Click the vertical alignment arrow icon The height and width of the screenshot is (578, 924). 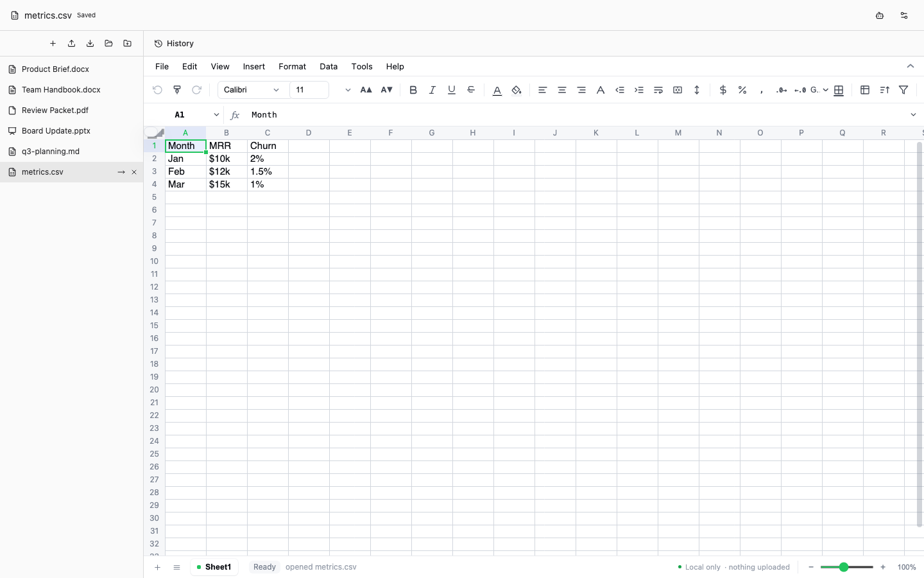coord(697,90)
